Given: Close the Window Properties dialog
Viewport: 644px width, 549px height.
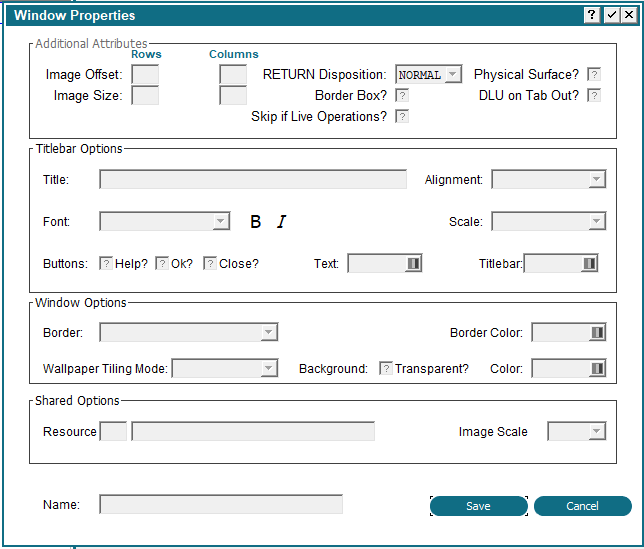Looking at the screenshot, I should [x=629, y=15].
